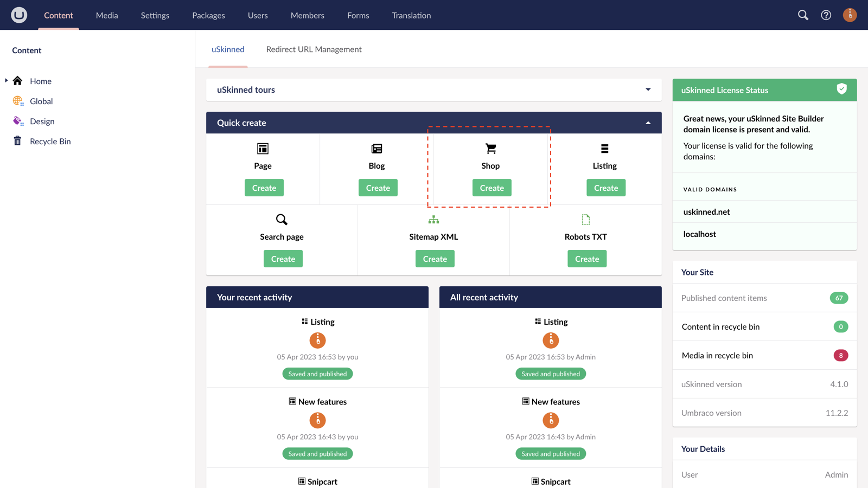The height and width of the screenshot is (488, 868).
Task: Click the Shop cart icon in Quick create
Action: 490,147
